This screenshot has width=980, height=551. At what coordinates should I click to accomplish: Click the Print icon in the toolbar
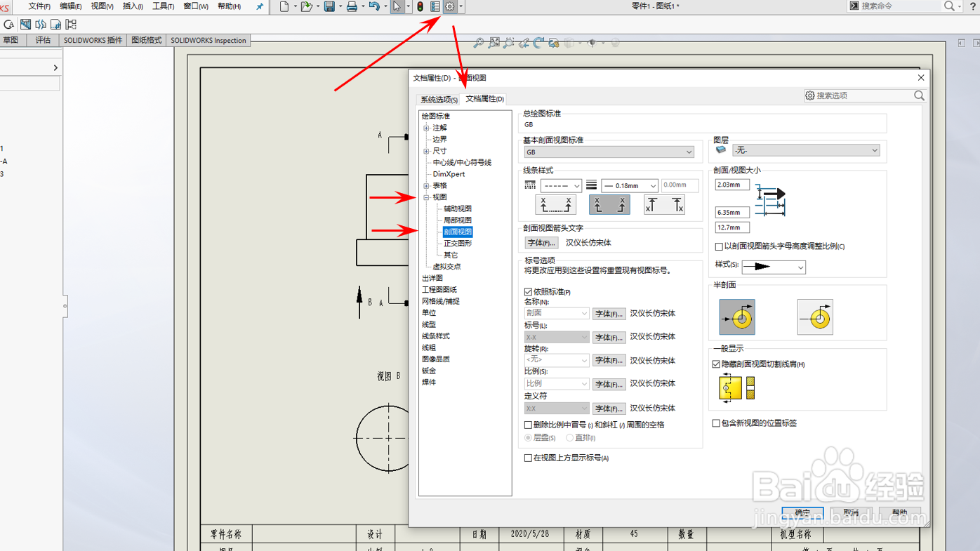click(x=351, y=6)
